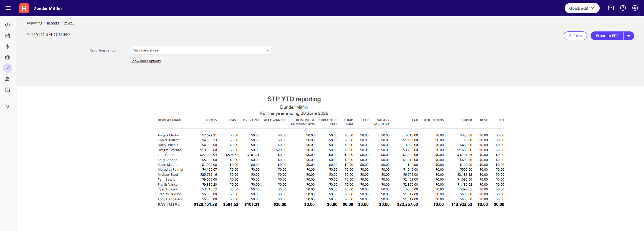This screenshot has width=644, height=231.
Task: Open the dashboard pie chart sidebar icon
Action: pos(8,25)
